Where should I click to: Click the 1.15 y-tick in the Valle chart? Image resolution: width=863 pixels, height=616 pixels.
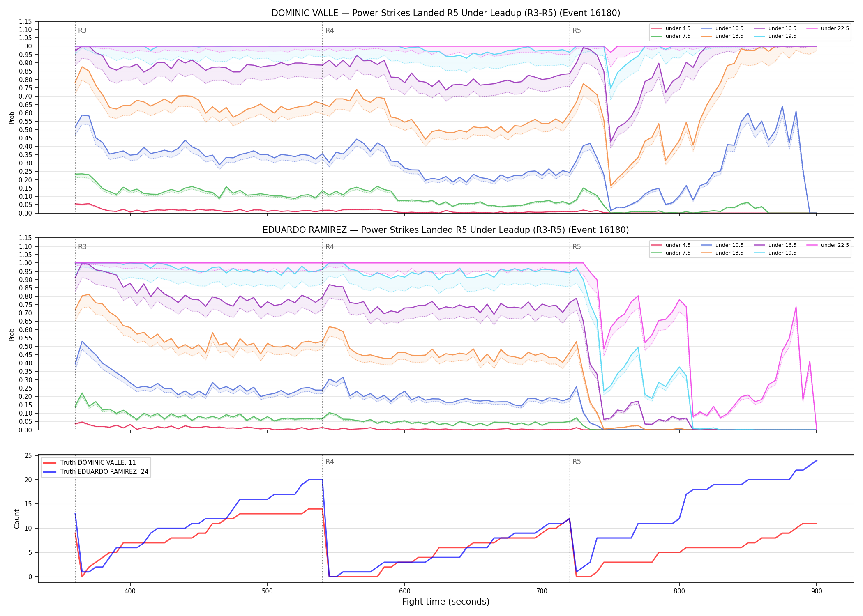tap(25, 21)
